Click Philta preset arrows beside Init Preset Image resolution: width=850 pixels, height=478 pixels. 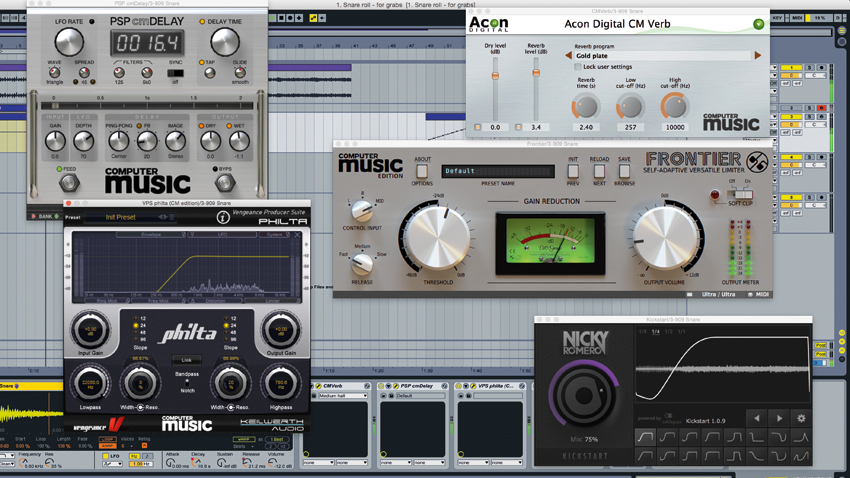[163, 217]
